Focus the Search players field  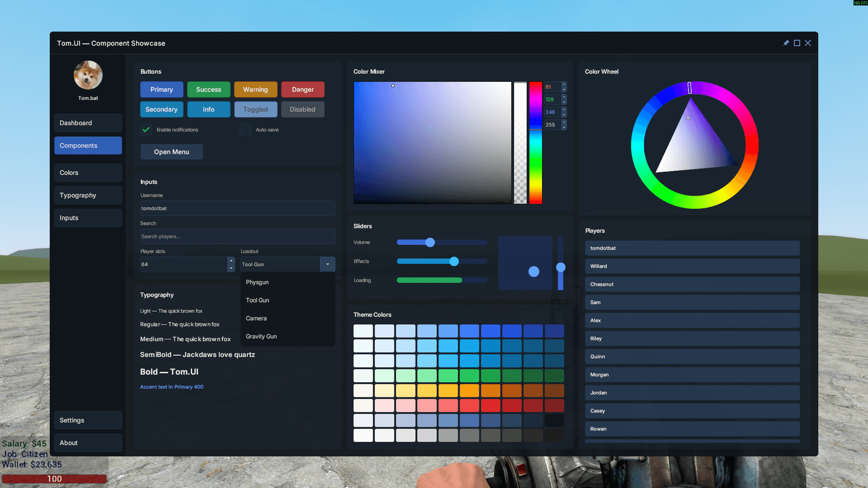pos(238,236)
